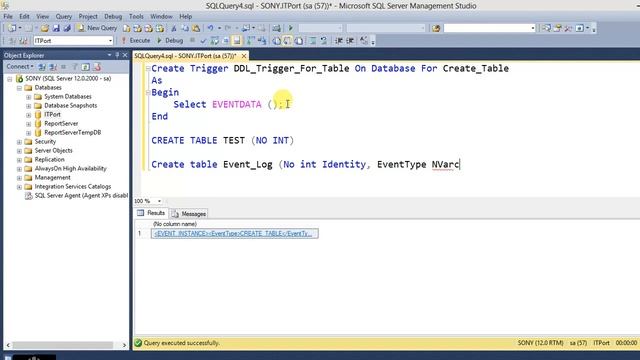This screenshot has height=360, width=640.
Task: Click the Undo arrow icon
Action: pos(210,28)
